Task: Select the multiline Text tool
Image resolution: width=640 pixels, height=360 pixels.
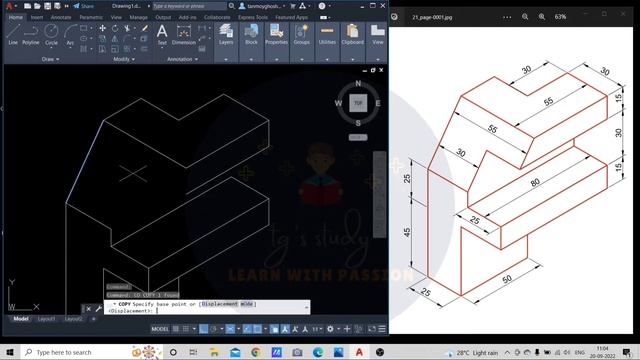Action: [162, 34]
